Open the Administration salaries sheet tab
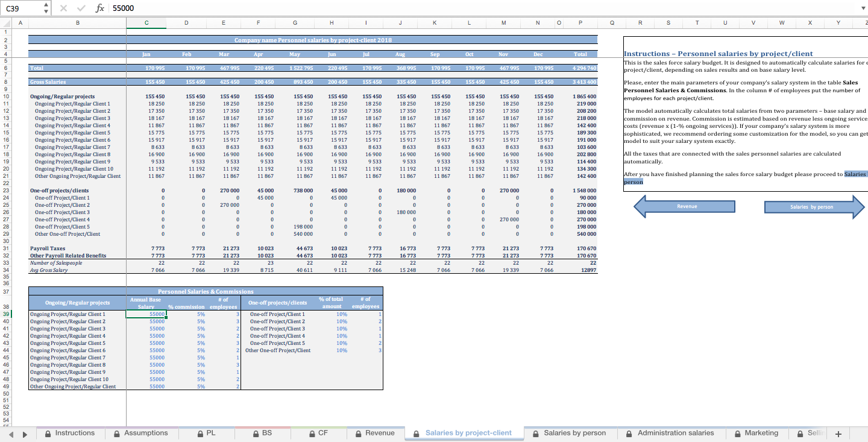868x442 pixels. pyautogui.click(x=670, y=433)
